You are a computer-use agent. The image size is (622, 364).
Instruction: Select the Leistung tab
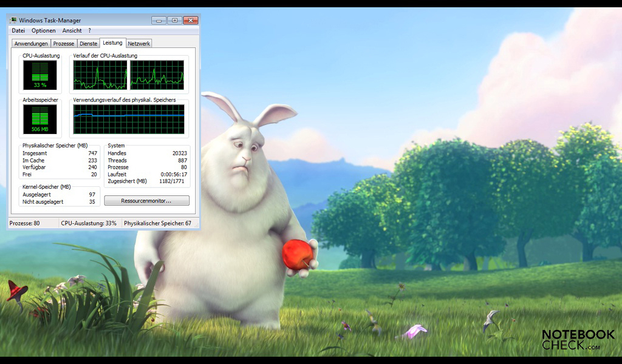click(112, 43)
